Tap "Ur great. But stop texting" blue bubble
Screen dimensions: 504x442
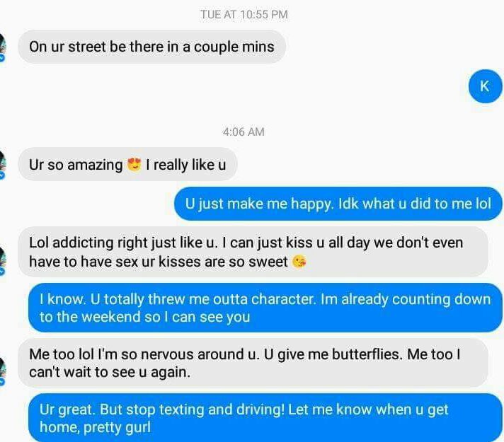point(265,418)
